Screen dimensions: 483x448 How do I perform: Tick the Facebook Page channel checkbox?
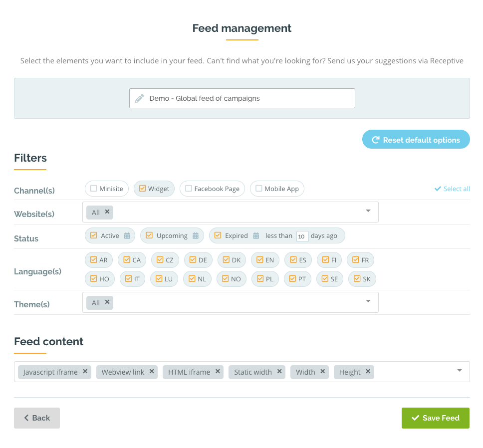tap(188, 189)
